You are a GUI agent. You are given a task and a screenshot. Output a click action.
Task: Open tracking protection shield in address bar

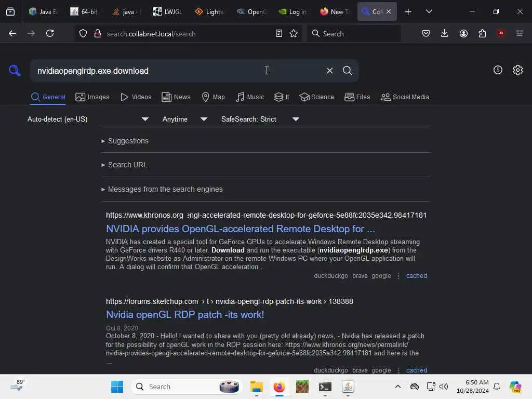pyautogui.click(x=83, y=34)
